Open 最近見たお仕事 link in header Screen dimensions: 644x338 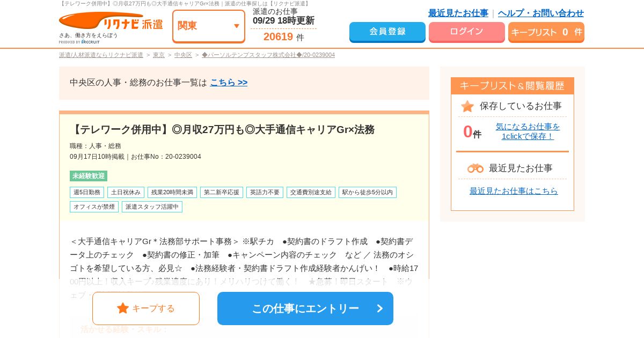458,13
